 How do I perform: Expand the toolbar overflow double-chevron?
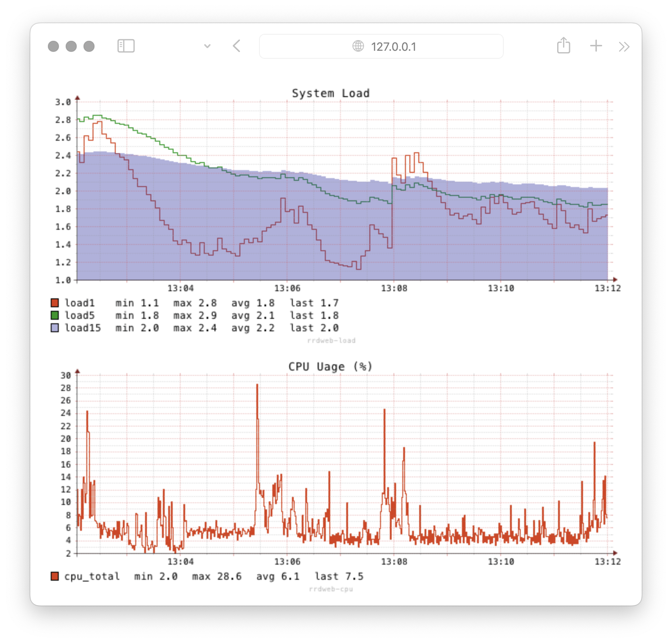(x=624, y=47)
